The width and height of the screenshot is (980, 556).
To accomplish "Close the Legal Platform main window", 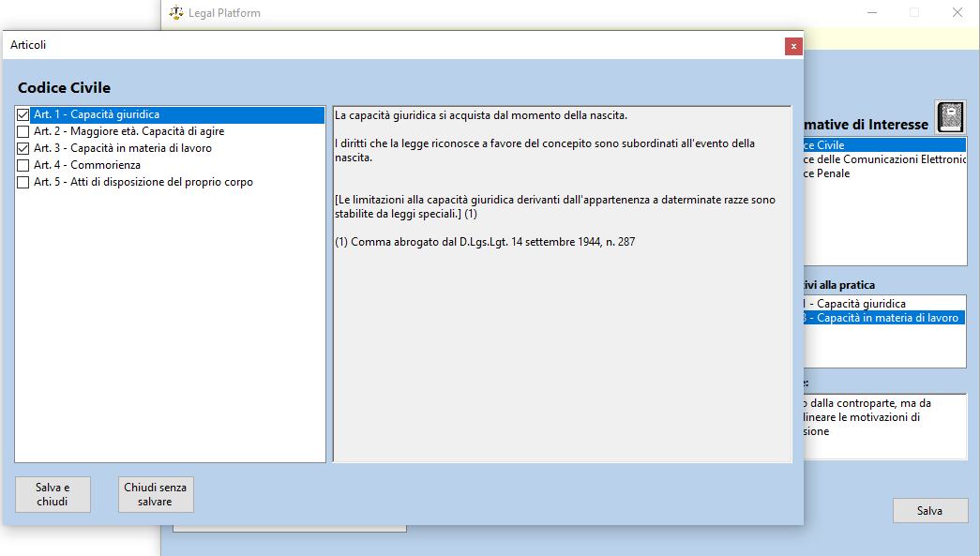I will [957, 13].
